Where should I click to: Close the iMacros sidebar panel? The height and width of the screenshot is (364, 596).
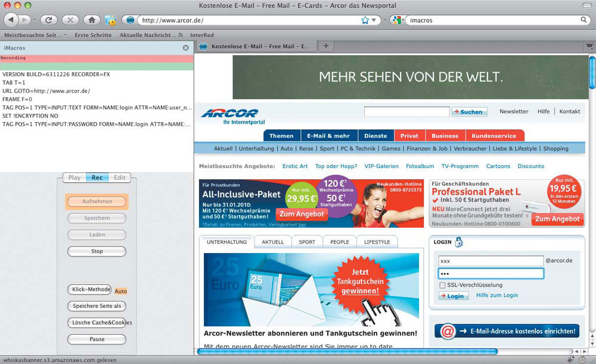pos(185,48)
